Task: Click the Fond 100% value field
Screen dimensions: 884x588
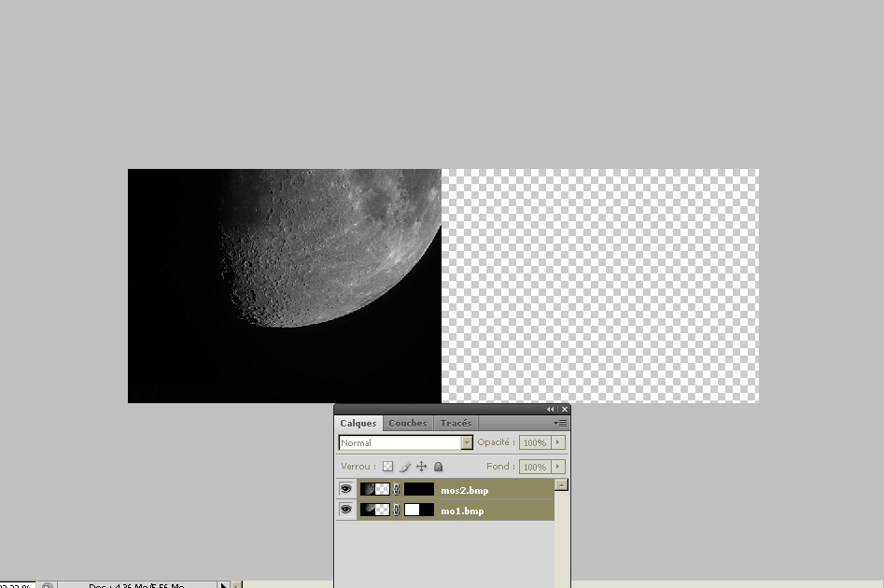Action: (x=535, y=467)
